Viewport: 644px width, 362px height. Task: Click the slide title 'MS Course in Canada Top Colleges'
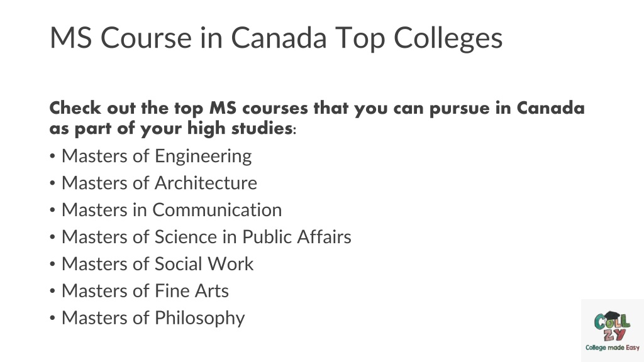tap(276, 38)
